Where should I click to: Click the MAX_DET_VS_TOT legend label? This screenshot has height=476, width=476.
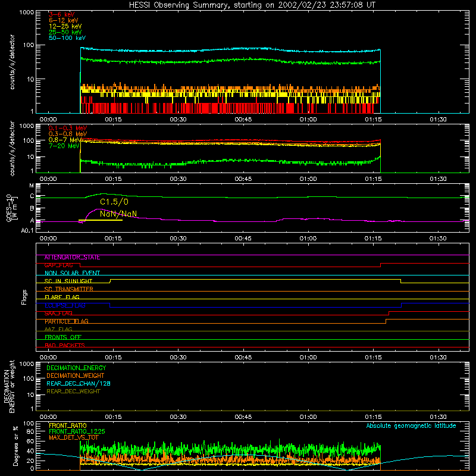74,437
